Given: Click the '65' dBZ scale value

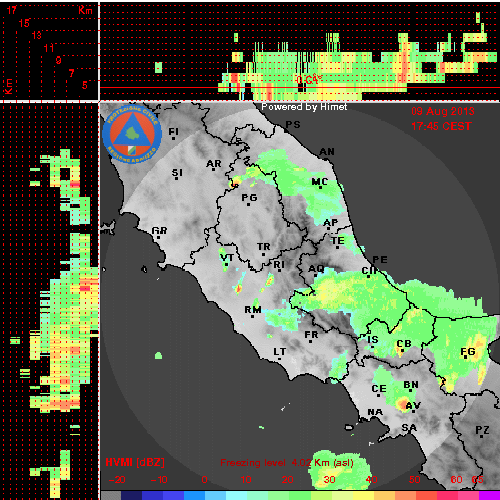Looking at the screenshot, I should [477, 480].
